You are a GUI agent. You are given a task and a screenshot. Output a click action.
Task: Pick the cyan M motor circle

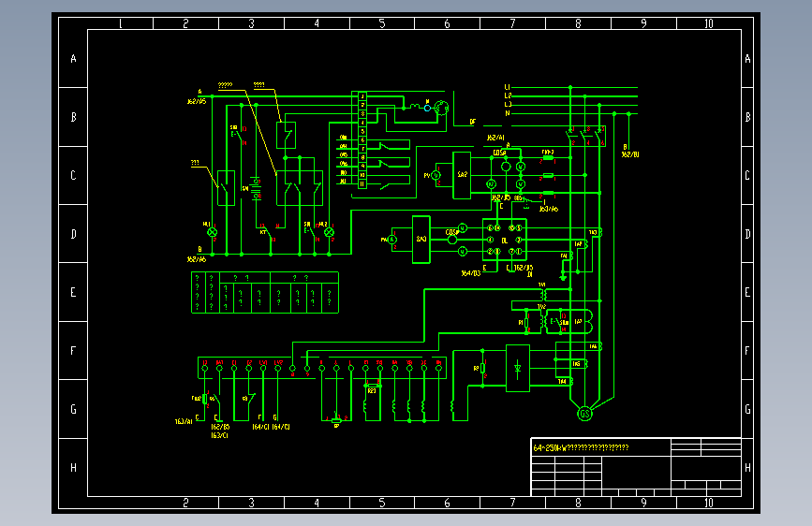(x=427, y=109)
